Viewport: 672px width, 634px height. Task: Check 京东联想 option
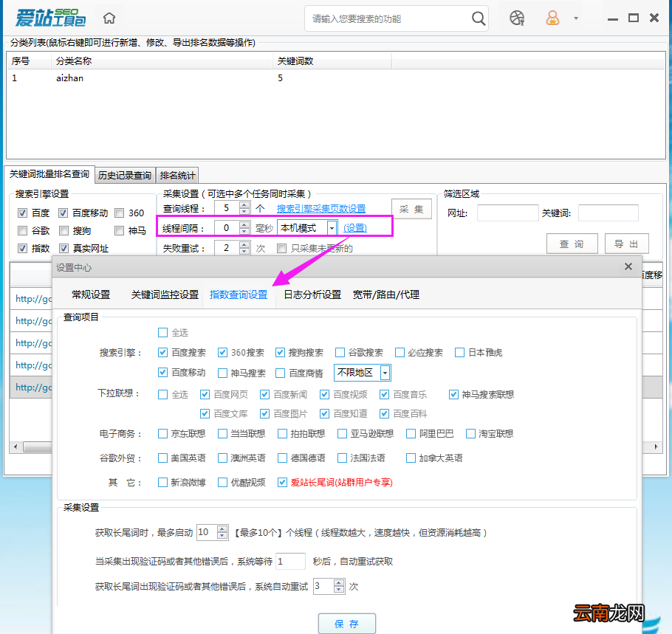tap(162, 434)
